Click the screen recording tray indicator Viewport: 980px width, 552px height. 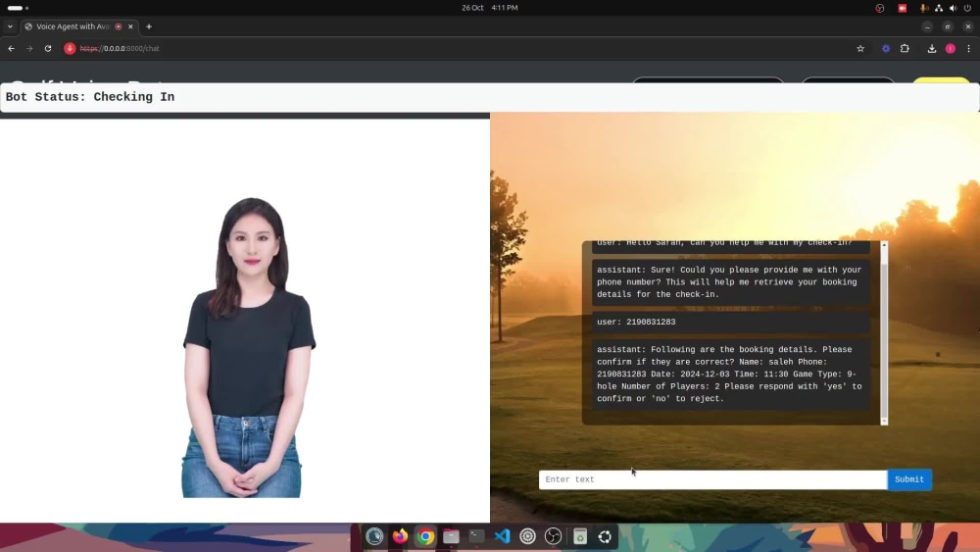902,8
